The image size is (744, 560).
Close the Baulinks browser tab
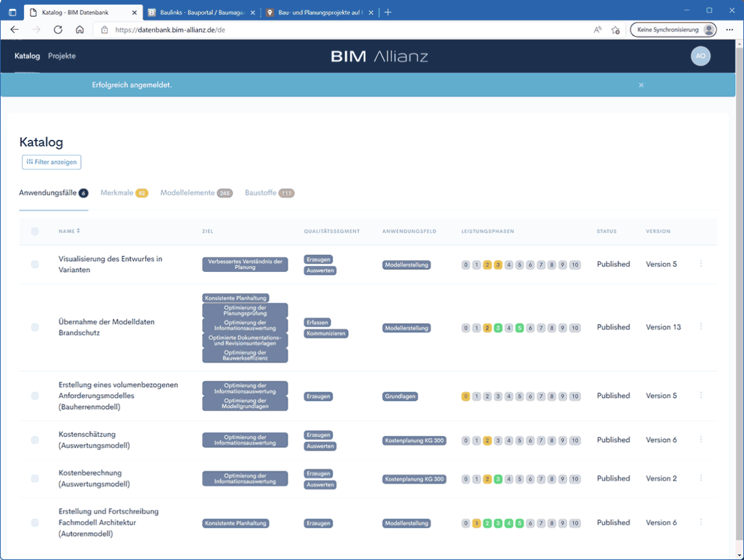tap(252, 13)
